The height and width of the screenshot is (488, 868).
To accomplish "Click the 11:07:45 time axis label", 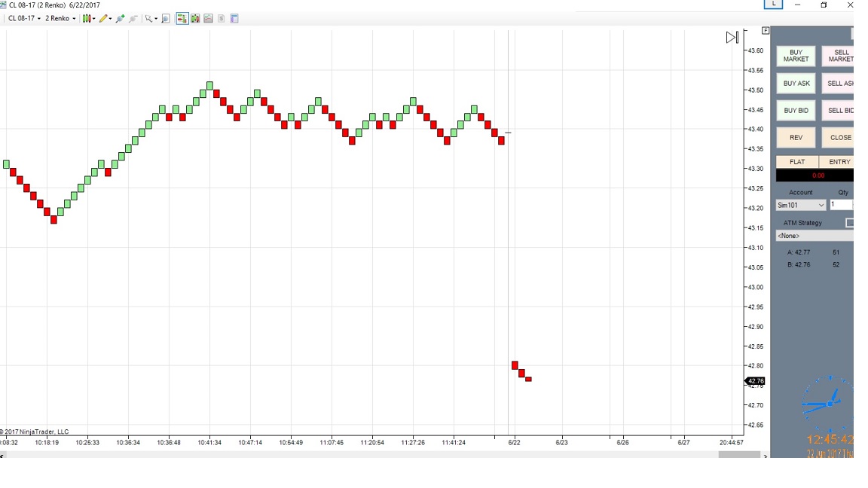I will [x=332, y=443].
